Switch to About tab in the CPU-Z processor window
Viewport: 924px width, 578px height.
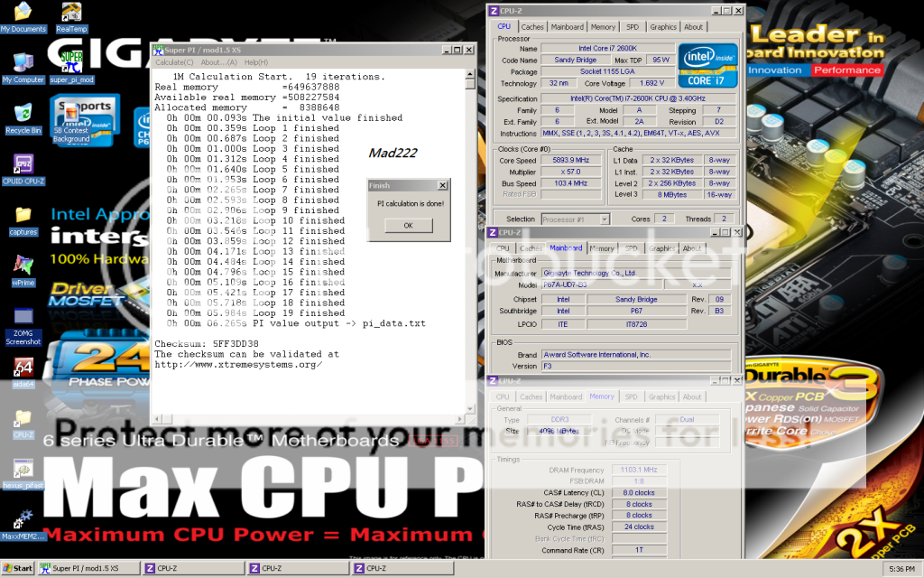(x=693, y=27)
